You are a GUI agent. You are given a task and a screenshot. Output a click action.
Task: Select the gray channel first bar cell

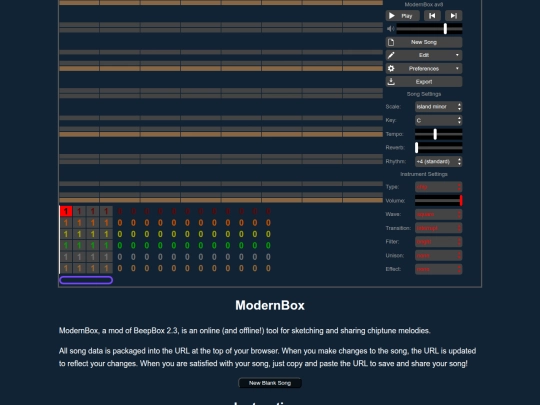click(x=66, y=257)
